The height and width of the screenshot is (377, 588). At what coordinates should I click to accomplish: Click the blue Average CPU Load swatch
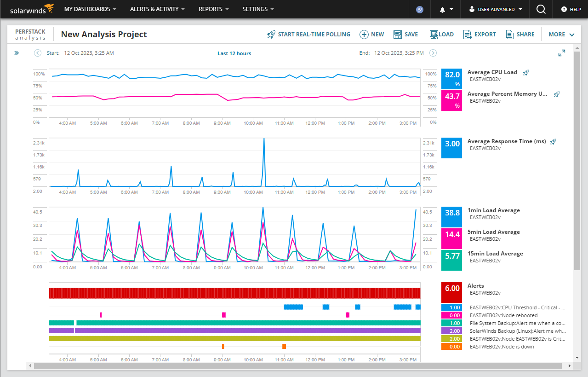pos(452,79)
